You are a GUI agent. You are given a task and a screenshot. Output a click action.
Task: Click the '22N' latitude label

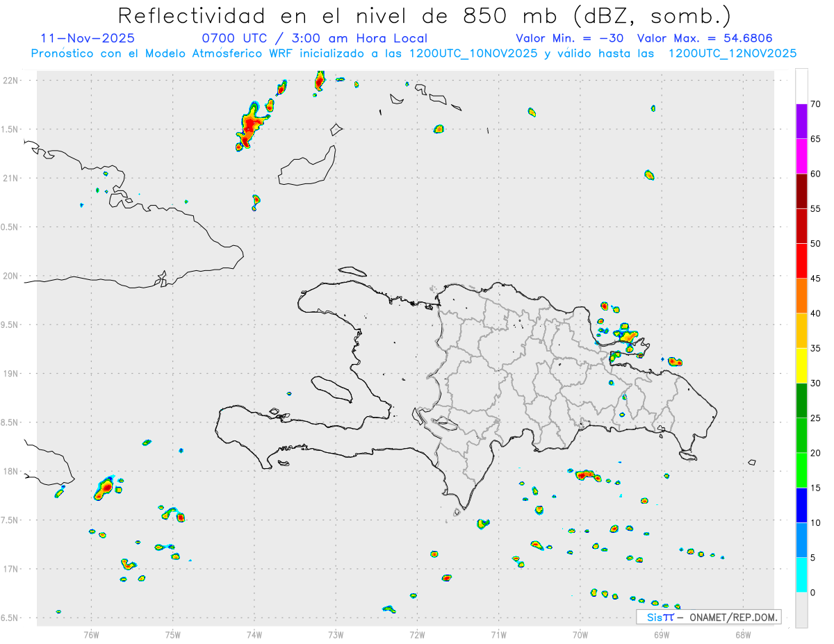(x=10, y=81)
